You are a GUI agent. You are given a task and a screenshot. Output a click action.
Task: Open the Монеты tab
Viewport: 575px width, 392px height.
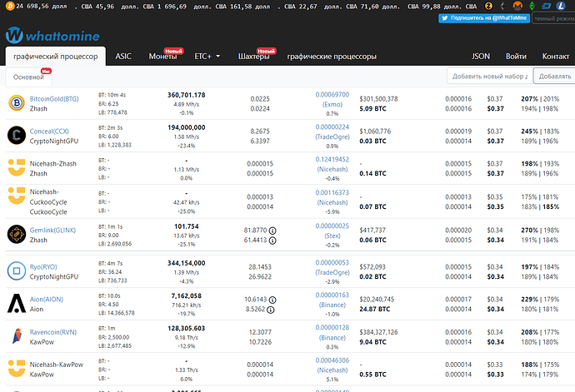(x=162, y=56)
